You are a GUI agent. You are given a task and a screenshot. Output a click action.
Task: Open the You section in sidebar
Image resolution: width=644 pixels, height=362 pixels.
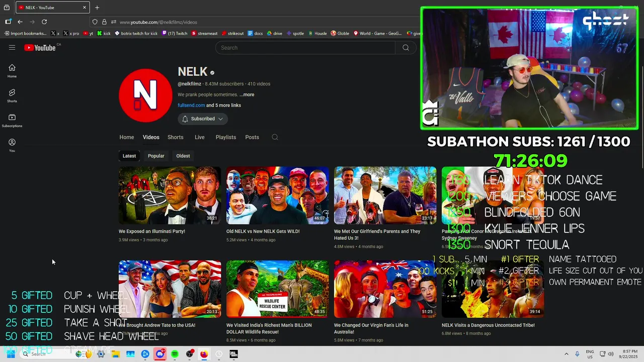(x=12, y=145)
